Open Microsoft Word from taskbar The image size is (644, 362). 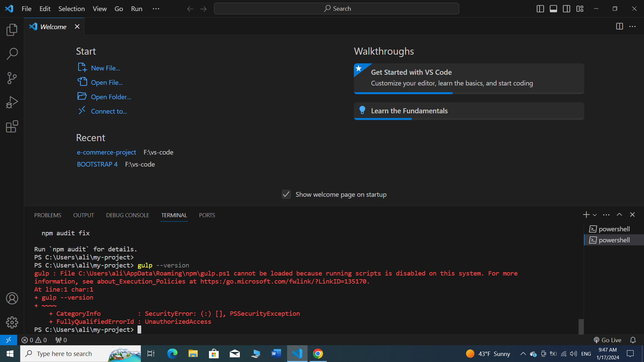pyautogui.click(x=276, y=354)
